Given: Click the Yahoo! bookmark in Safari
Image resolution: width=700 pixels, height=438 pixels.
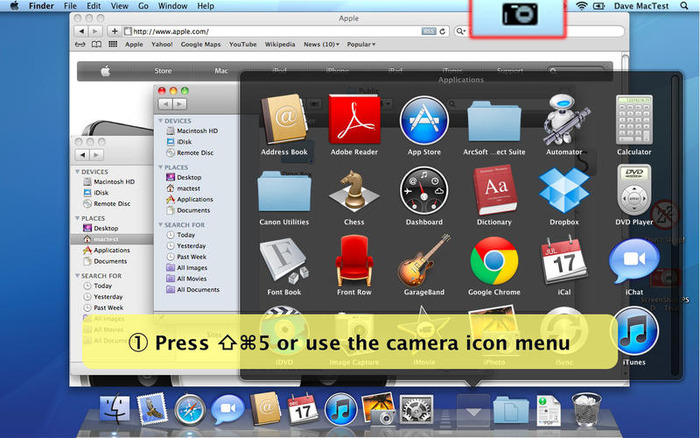Looking at the screenshot, I should click(162, 44).
